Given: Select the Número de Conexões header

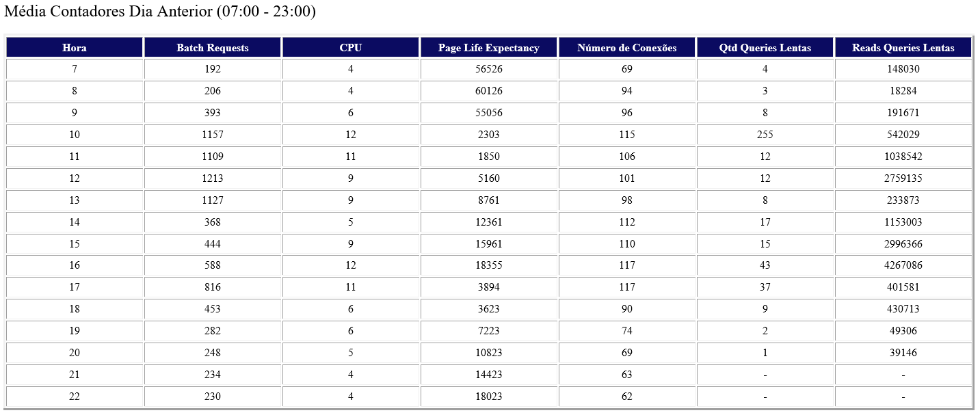Looking at the screenshot, I should [x=627, y=48].
